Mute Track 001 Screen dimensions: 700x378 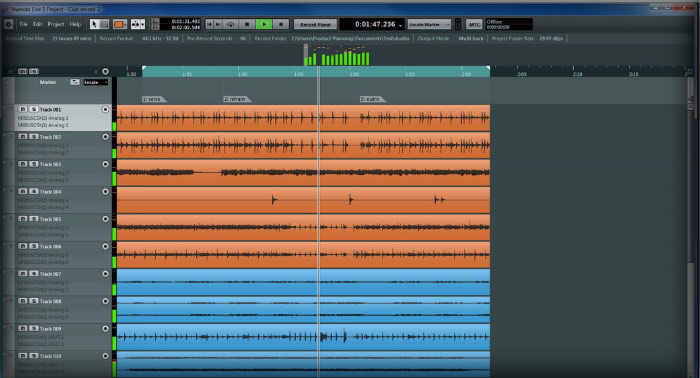[x=22, y=109]
